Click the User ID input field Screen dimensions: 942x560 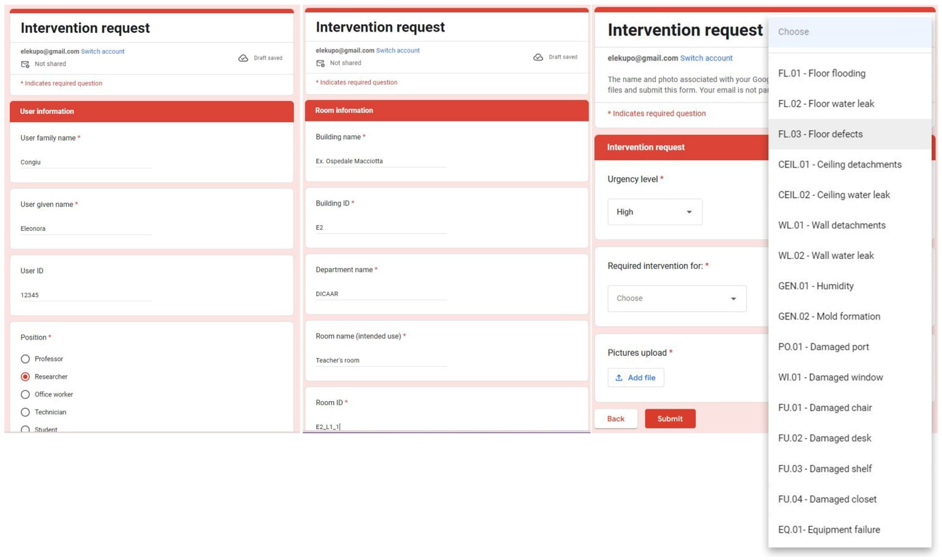click(86, 295)
